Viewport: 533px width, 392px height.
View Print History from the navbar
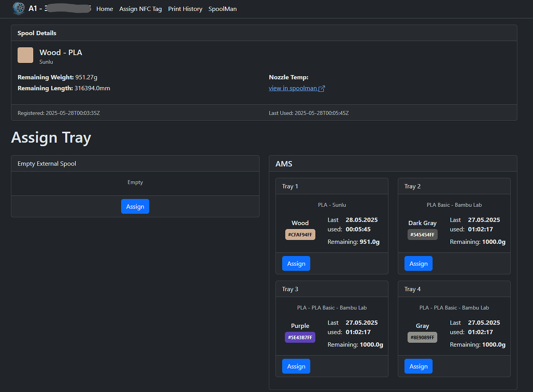tap(185, 9)
